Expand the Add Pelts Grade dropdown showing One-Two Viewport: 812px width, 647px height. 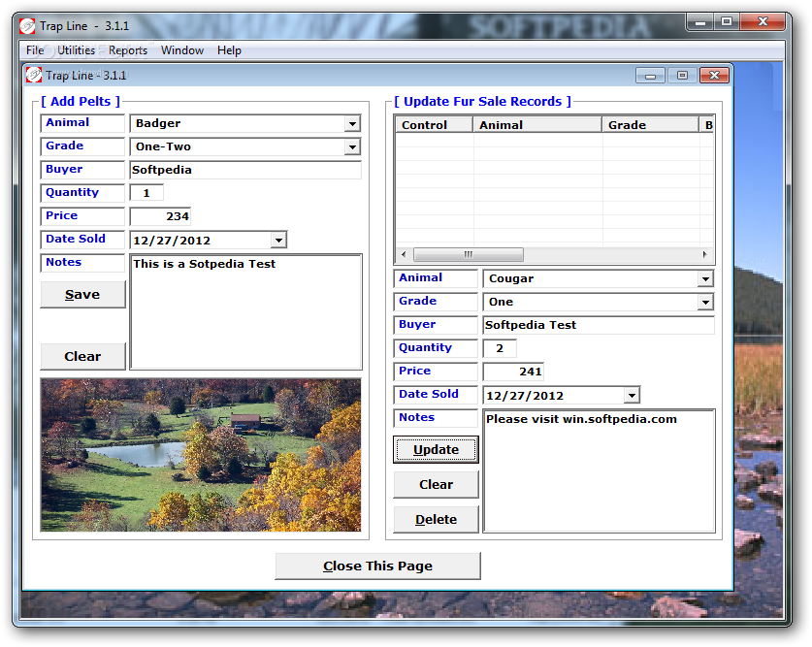point(352,147)
